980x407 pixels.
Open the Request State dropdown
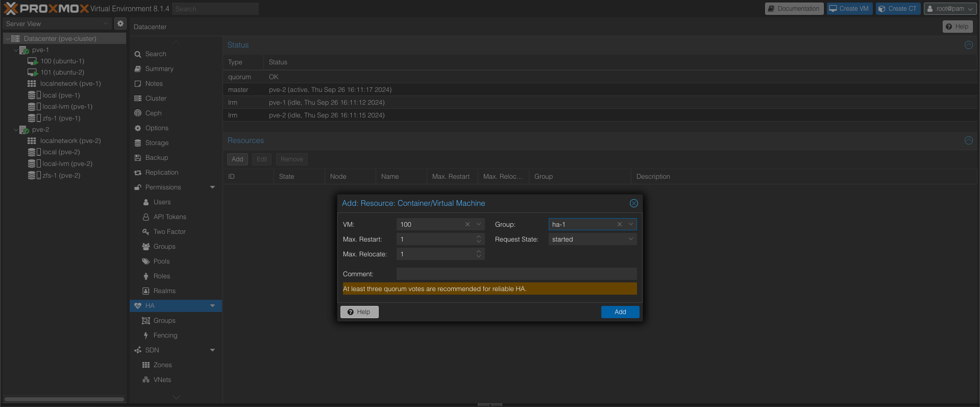point(631,239)
